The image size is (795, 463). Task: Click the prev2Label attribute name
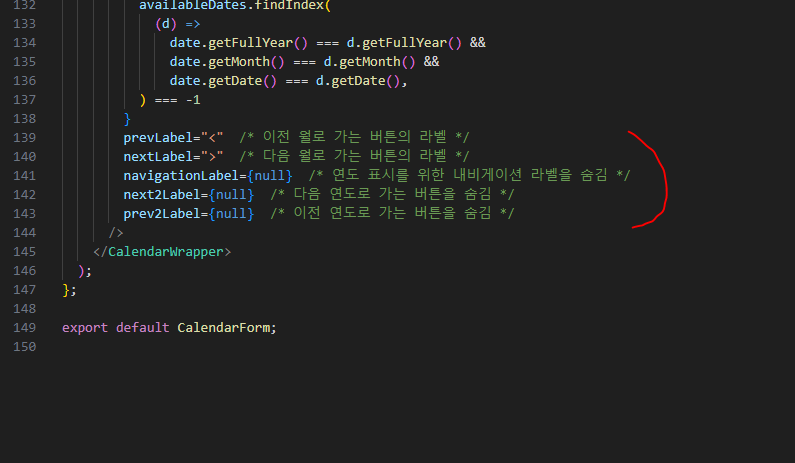[162, 213]
